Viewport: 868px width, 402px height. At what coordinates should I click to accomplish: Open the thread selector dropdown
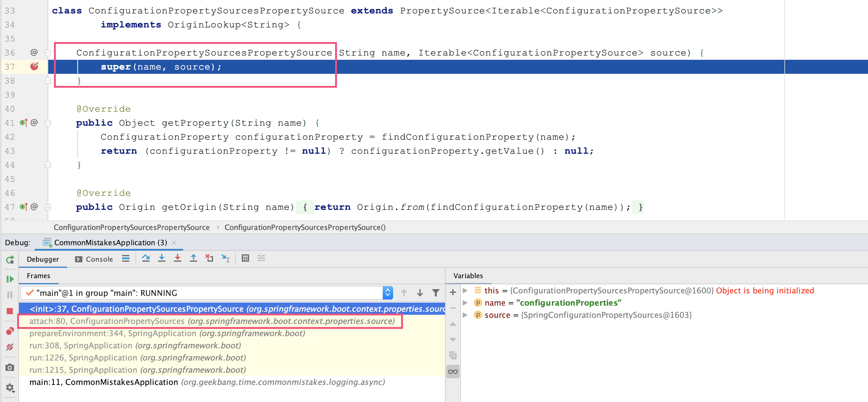(x=388, y=293)
